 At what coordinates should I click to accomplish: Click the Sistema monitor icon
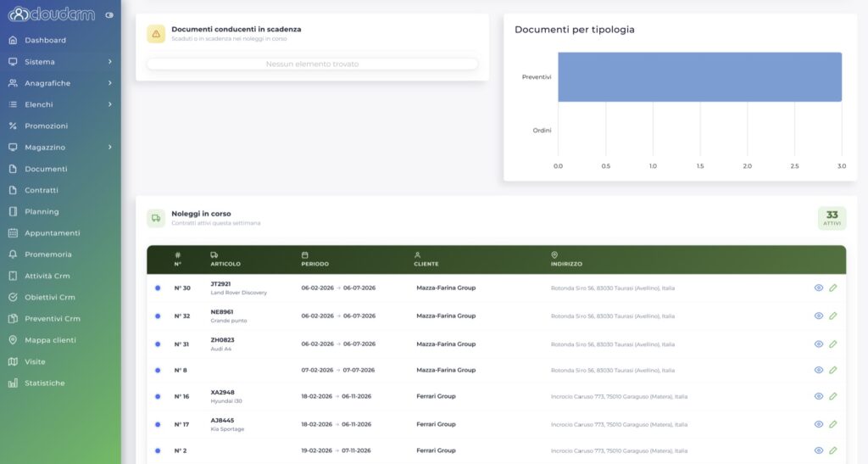(x=13, y=61)
